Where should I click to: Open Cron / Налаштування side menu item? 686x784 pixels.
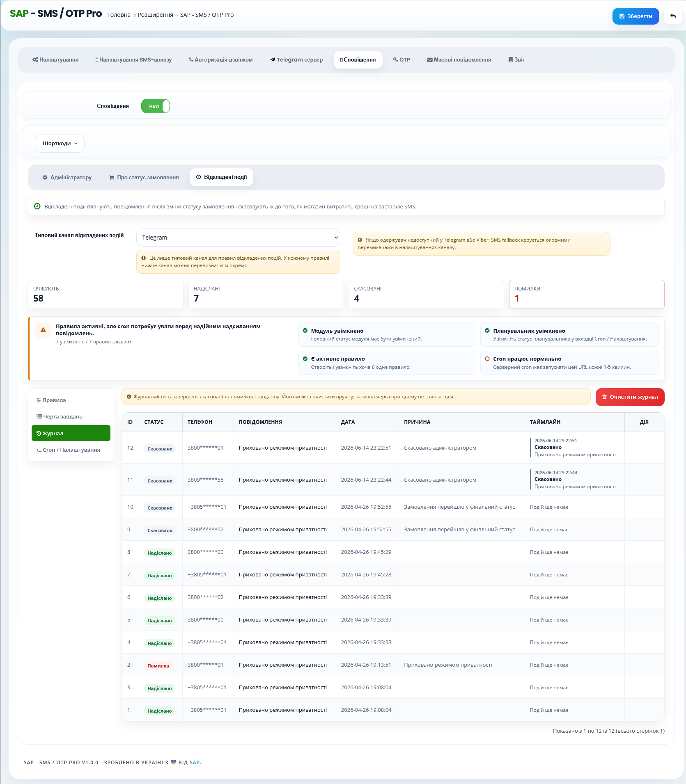[x=71, y=450]
